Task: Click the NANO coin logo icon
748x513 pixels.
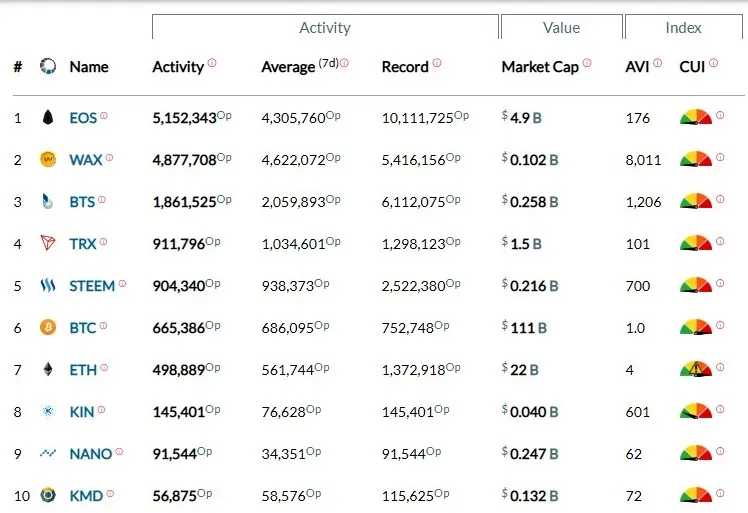Action: pyautogui.click(x=48, y=453)
